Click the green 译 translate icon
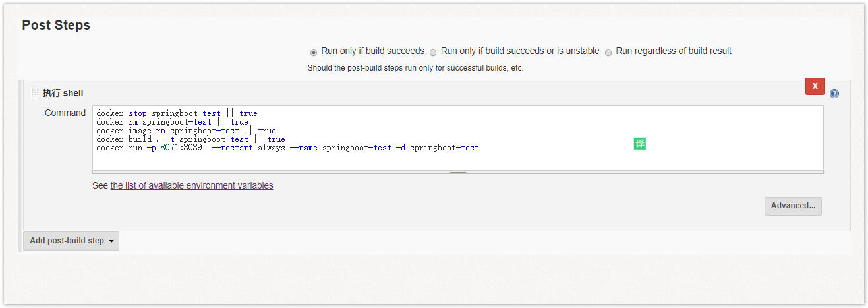 click(639, 144)
